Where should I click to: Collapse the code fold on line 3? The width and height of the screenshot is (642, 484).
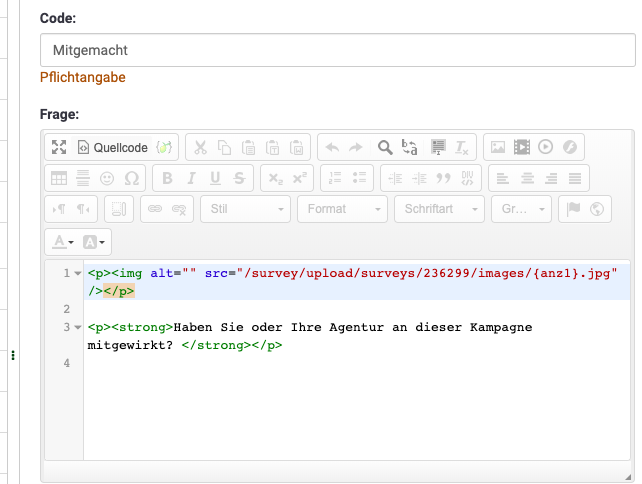click(78, 327)
